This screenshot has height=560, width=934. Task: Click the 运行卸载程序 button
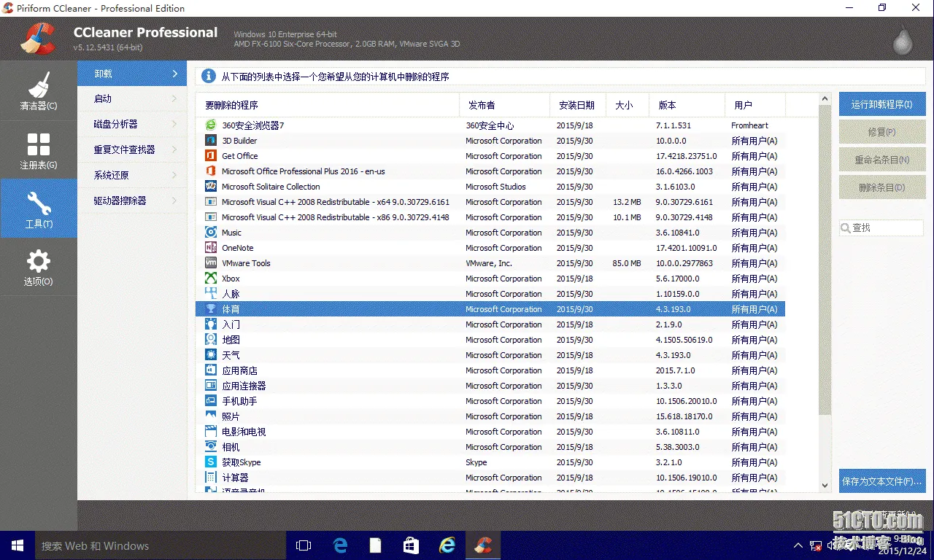(x=882, y=104)
